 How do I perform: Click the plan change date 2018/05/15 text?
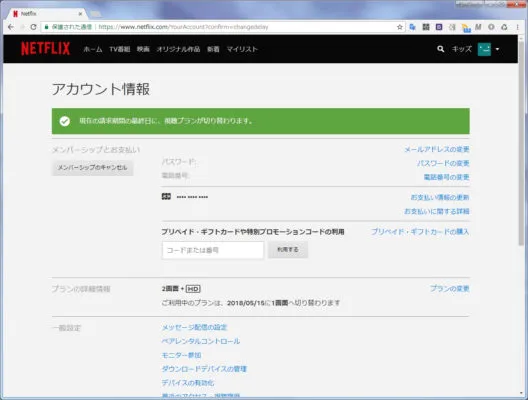(246, 303)
